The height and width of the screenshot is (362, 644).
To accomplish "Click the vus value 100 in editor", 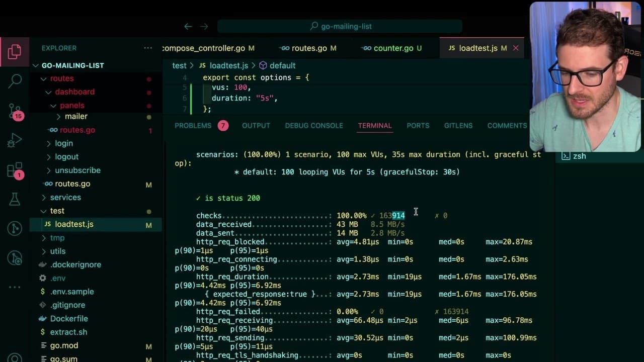I will (x=240, y=87).
